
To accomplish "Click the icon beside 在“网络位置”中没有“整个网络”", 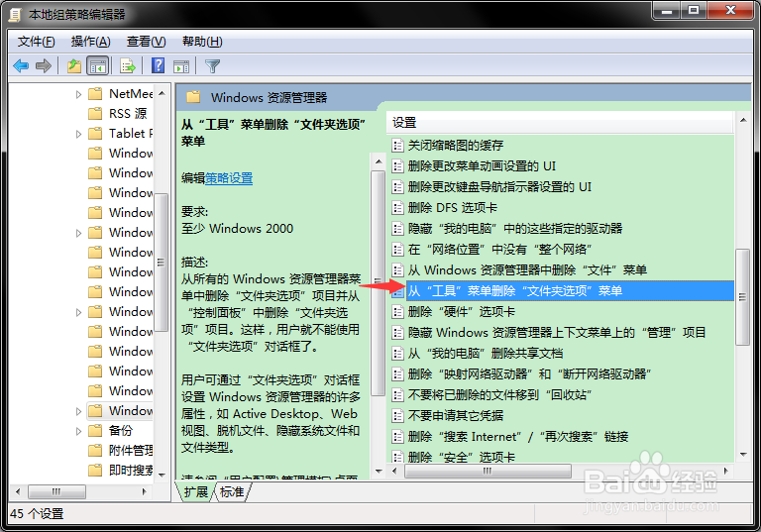I will click(397, 250).
